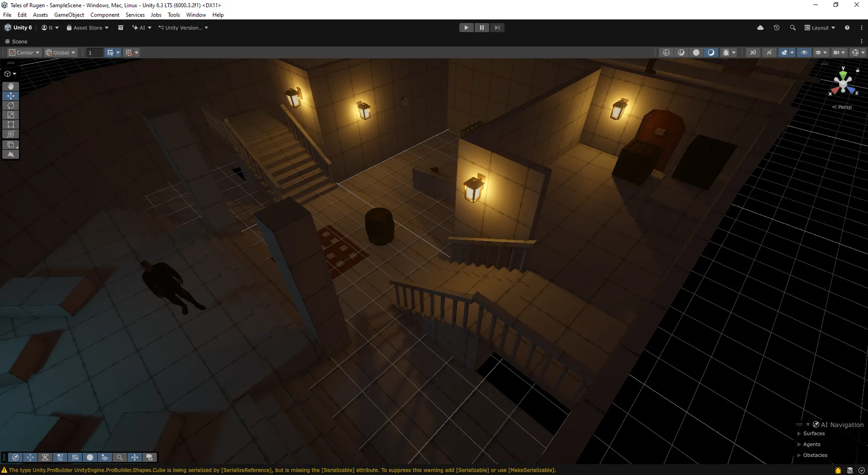Image resolution: width=868 pixels, height=475 pixels.
Task: Select the Hand view tool
Action: pyautogui.click(x=11, y=86)
